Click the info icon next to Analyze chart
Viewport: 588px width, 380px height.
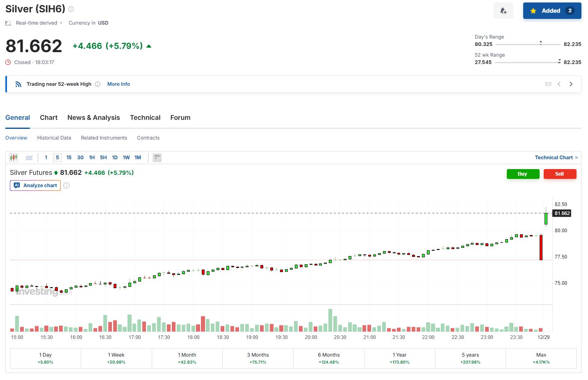click(66, 185)
